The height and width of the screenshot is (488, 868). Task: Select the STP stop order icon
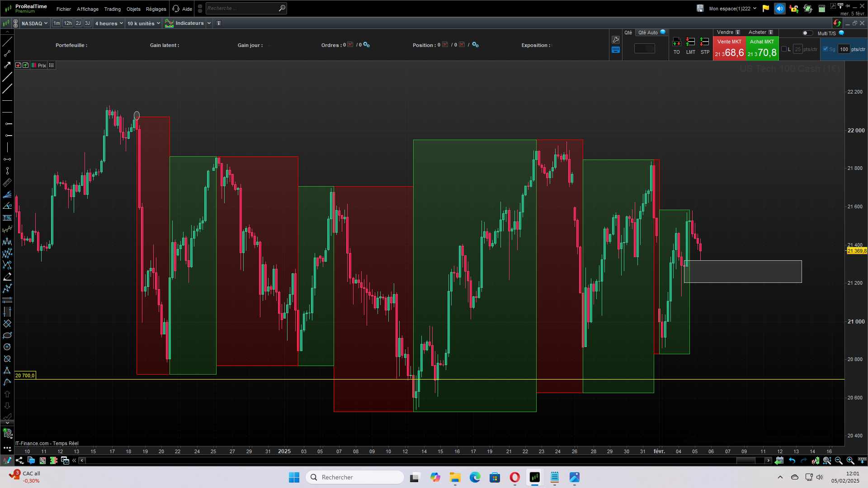(704, 42)
